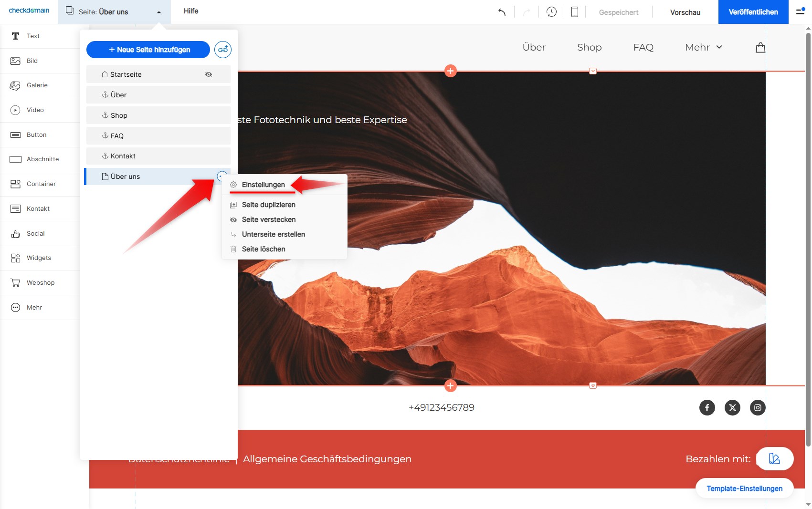This screenshot has height=509, width=812.
Task: Add section with top orange plus
Action: click(x=450, y=71)
